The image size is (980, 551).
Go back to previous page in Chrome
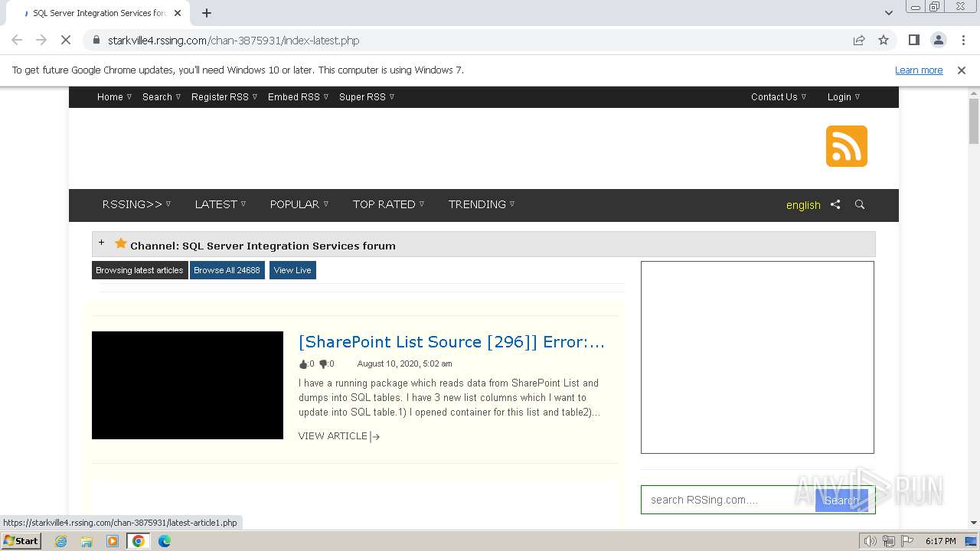[x=17, y=40]
